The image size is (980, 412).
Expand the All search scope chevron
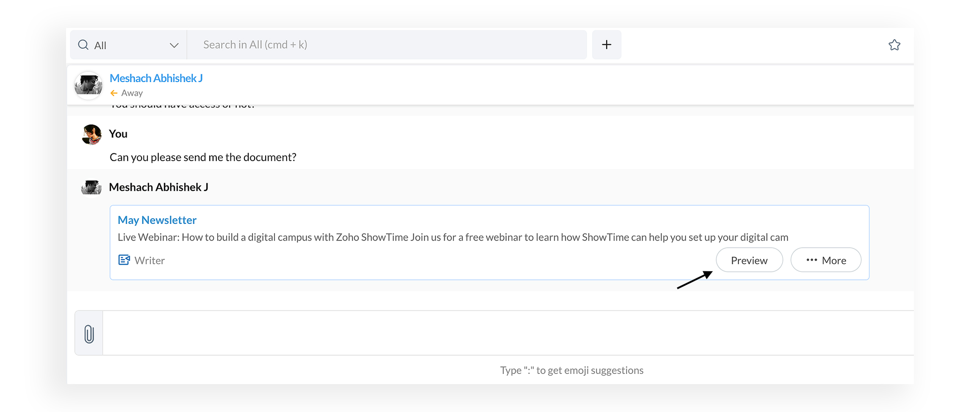pyautogui.click(x=174, y=45)
